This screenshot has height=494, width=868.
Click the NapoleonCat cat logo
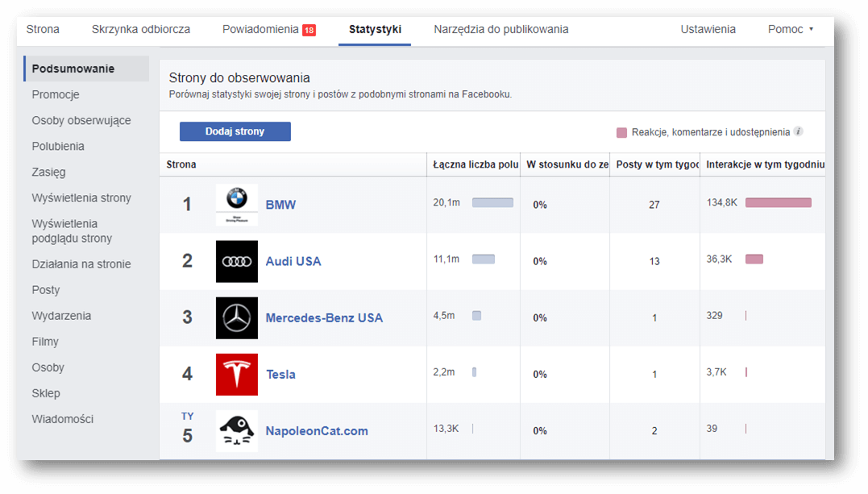pos(236,431)
